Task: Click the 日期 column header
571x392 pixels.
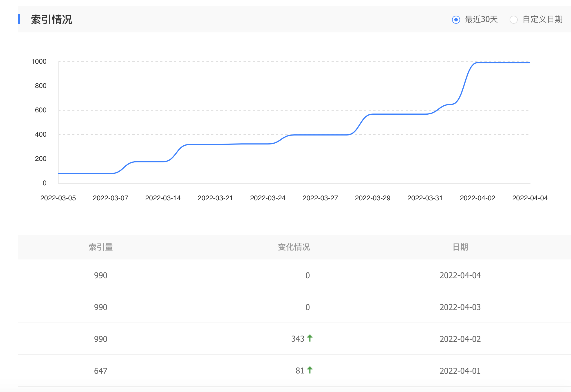Action: [460, 247]
